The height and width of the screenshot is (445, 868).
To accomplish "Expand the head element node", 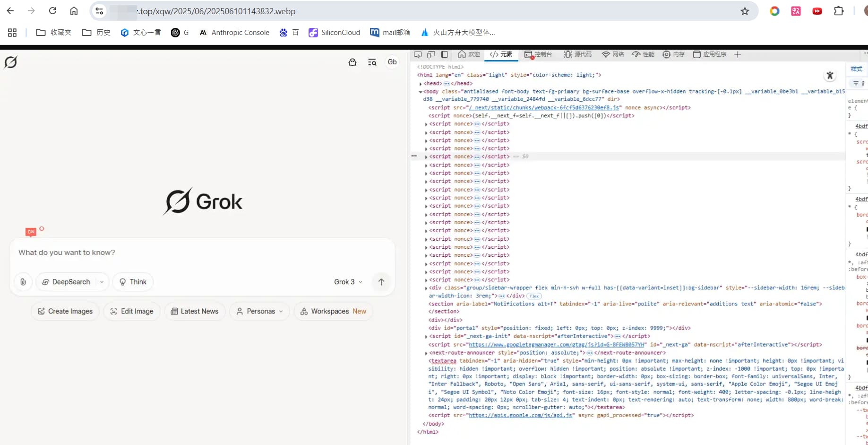I will (421, 84).
